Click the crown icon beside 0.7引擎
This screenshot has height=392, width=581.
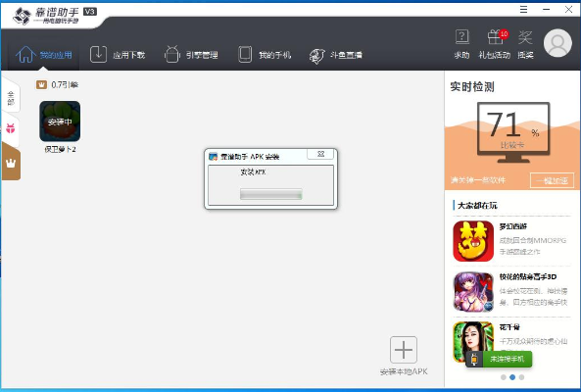coord(41,85)
